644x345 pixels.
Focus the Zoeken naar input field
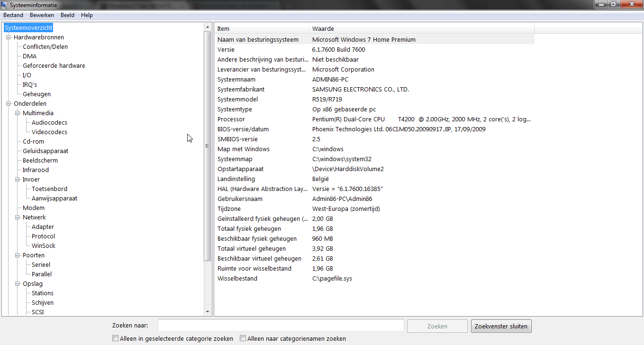(281, 326)
